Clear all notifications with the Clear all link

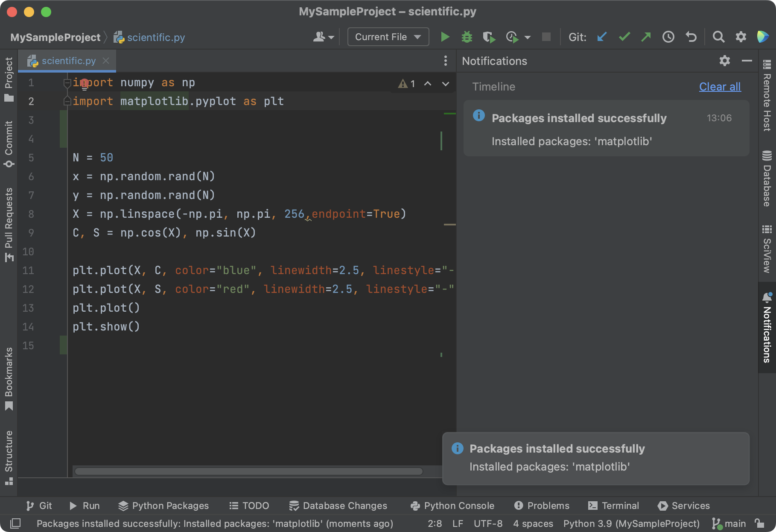(x=720, y=87)
